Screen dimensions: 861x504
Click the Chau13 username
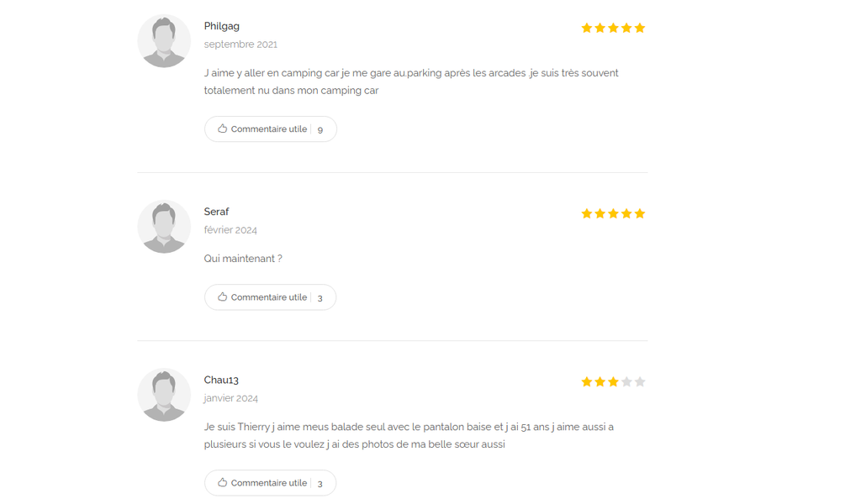click(x=221, y=380)
